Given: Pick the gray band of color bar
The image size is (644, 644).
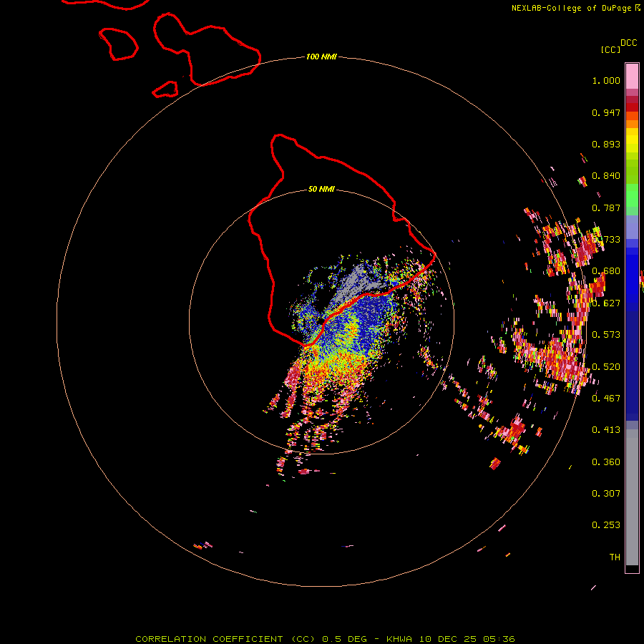Looking at the screenshot, I should point(632,497).
